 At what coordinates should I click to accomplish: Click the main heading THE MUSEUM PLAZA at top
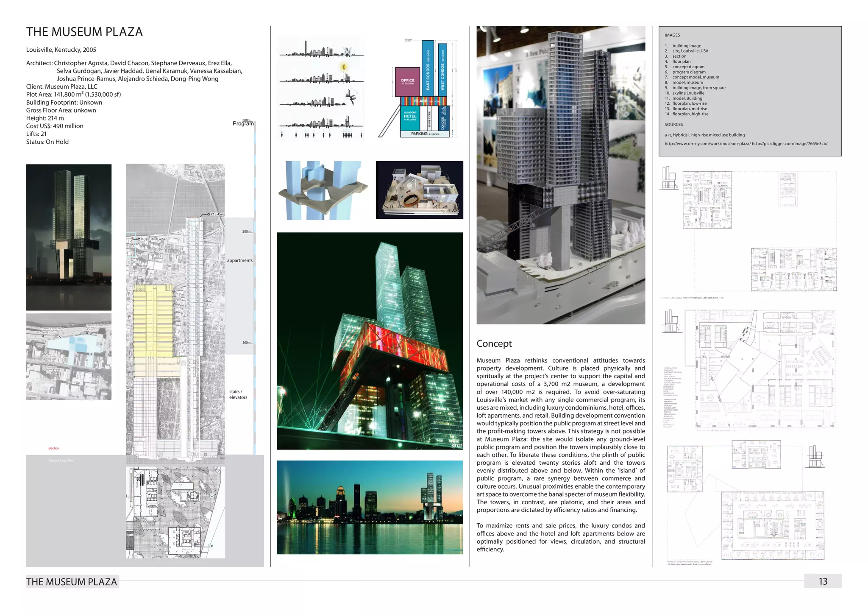pos(84,32)
